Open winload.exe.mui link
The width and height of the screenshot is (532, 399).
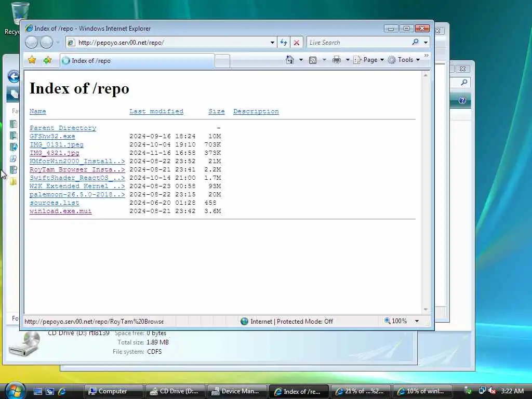[x=60, y=211]
